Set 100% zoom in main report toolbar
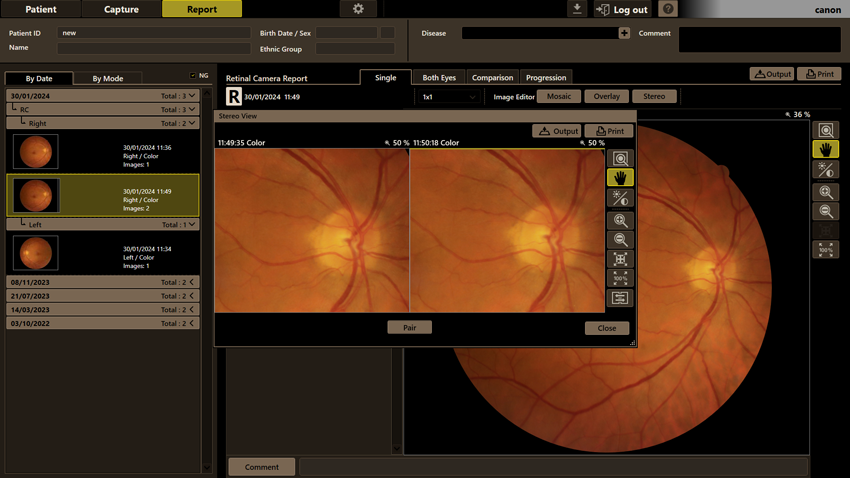 click(826, 250)
